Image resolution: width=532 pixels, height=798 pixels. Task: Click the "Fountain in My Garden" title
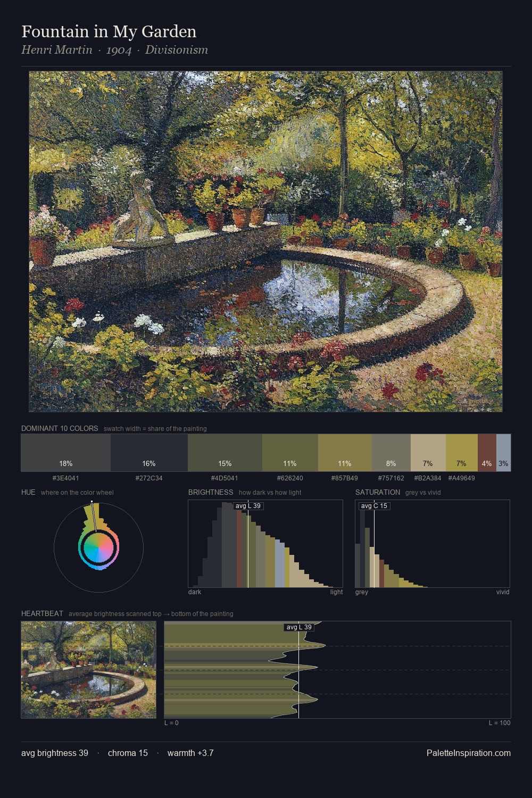click(x=109, y=32)
